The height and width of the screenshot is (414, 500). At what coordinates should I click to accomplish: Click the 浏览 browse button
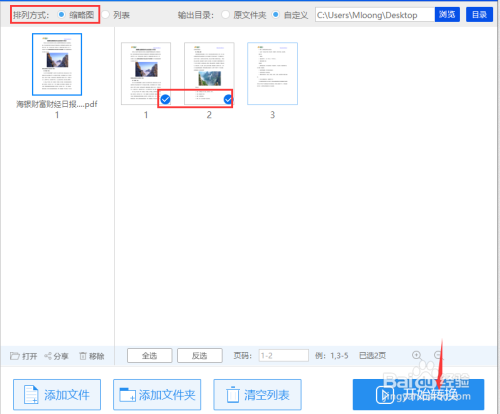tap(447, 15)
